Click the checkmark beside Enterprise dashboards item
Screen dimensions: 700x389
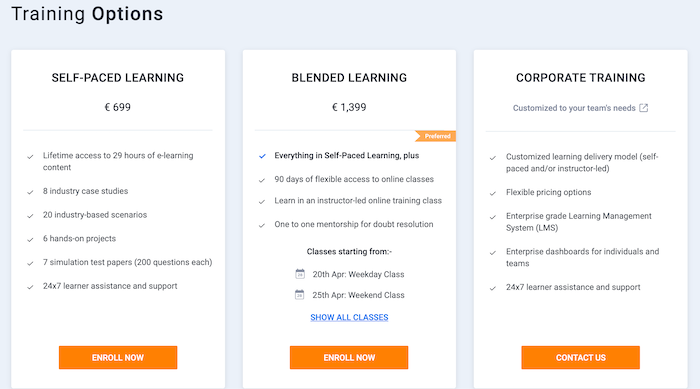493,253
